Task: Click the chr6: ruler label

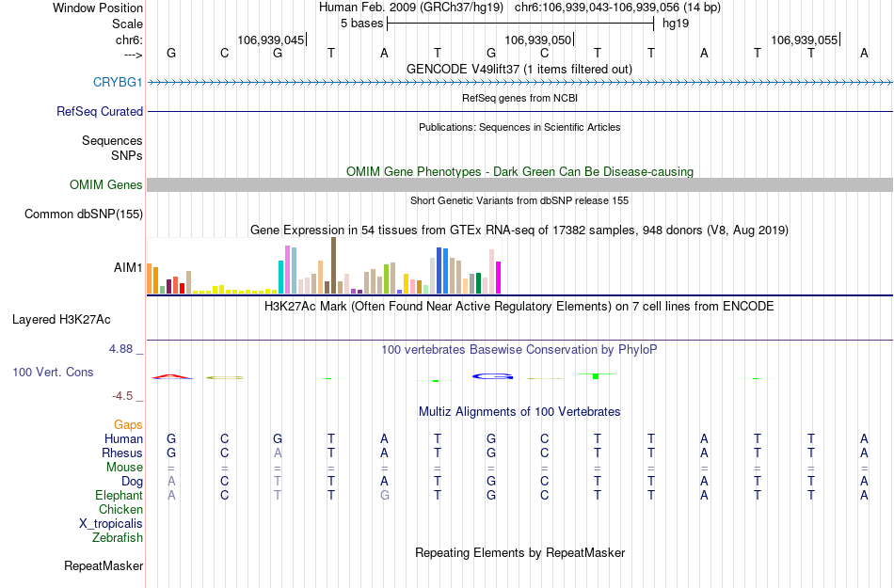Action: [129, 40]
